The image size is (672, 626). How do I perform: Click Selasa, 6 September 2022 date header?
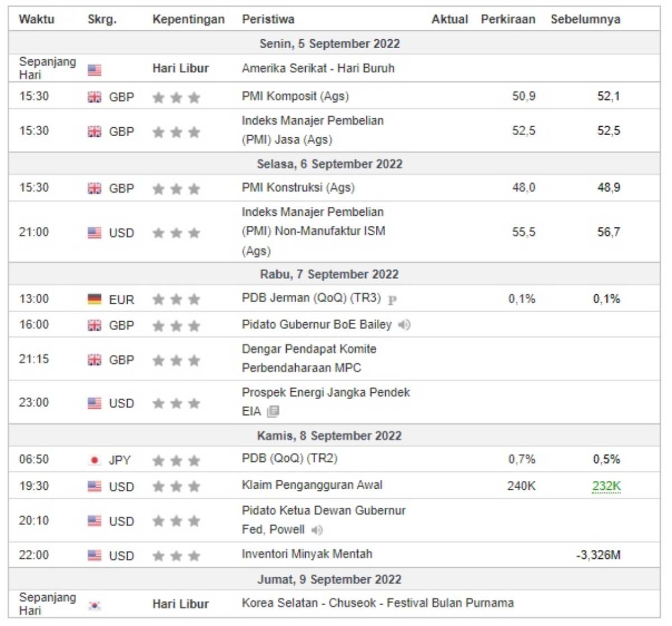coord(329,164)
